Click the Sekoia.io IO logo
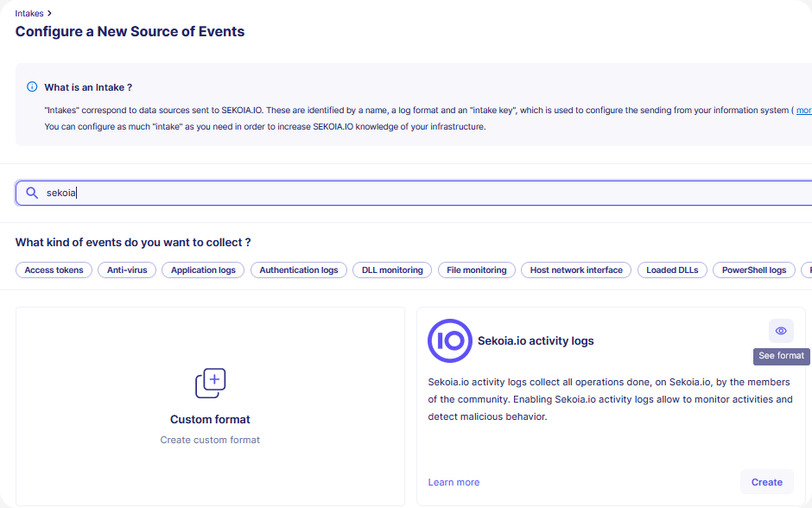The height and width of the screenshot is (508, 812). (x=449, y=340)
